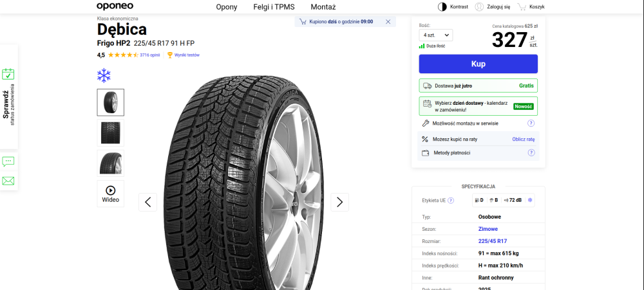Open help icon next to Etykieta UE
644x290 pixels.
451,201
